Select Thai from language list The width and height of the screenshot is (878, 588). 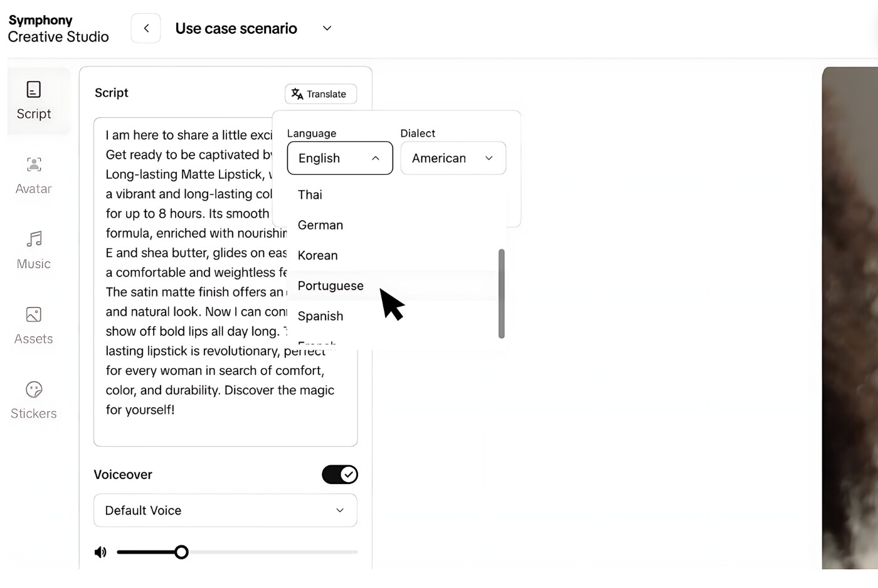pyautogui.click(x=310, y=195)
